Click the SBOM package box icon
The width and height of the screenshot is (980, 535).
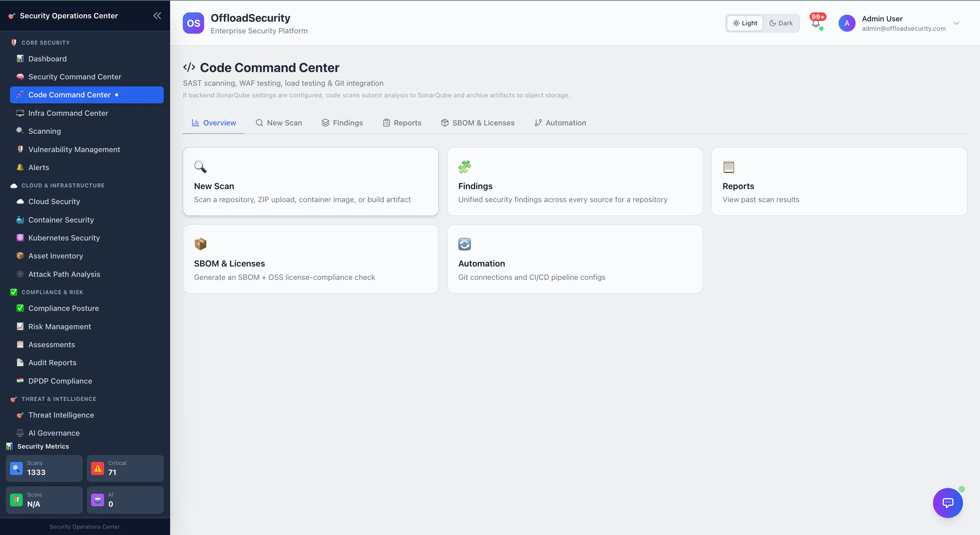click(x=200, y=244)
